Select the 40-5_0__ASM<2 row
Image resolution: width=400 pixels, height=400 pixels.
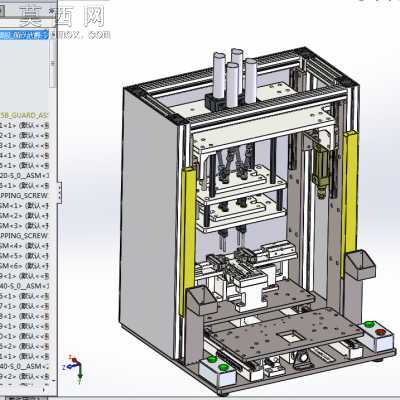click(x=24, y=366)
